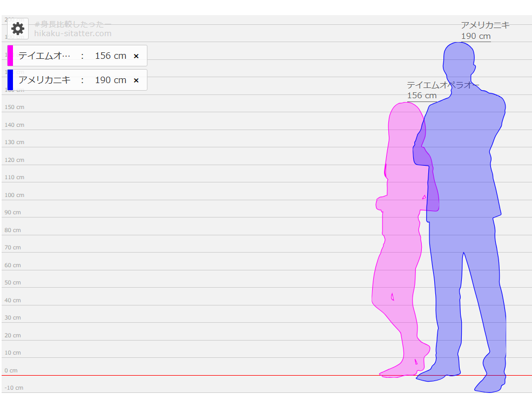Click the 50 cm axis label
The height and width of the screenshot is (394, 532).
coord(13,283)
